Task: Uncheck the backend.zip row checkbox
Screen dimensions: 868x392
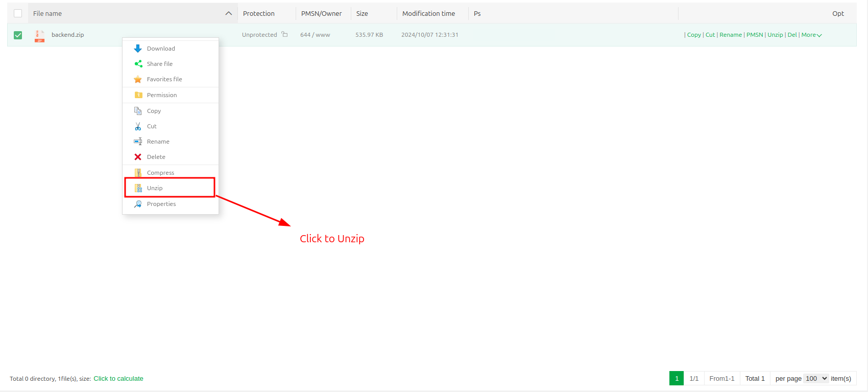Action: pyautogui.click(x=18, y=35)
